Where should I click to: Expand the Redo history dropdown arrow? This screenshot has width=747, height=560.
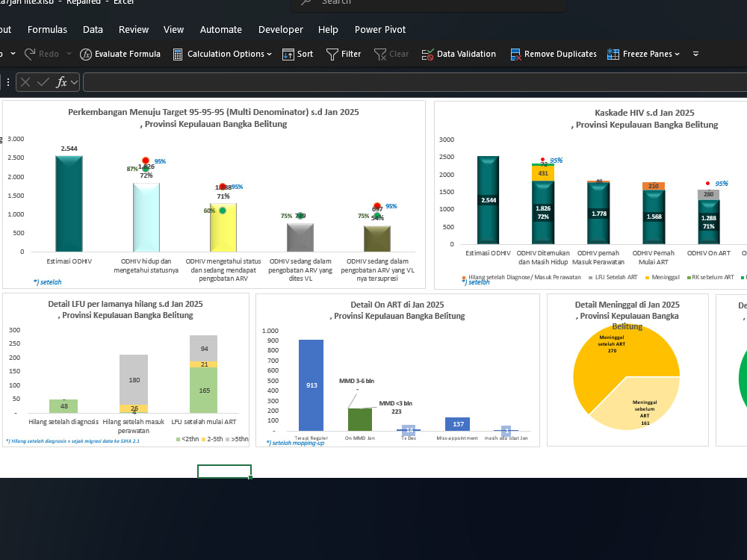(x=69, y=54)
